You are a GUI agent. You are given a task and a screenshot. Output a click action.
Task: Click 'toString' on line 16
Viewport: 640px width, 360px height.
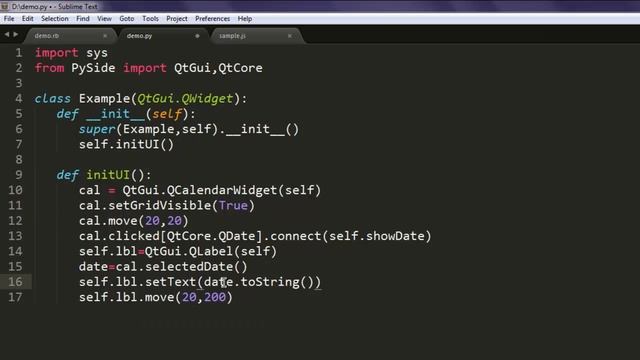270,282
